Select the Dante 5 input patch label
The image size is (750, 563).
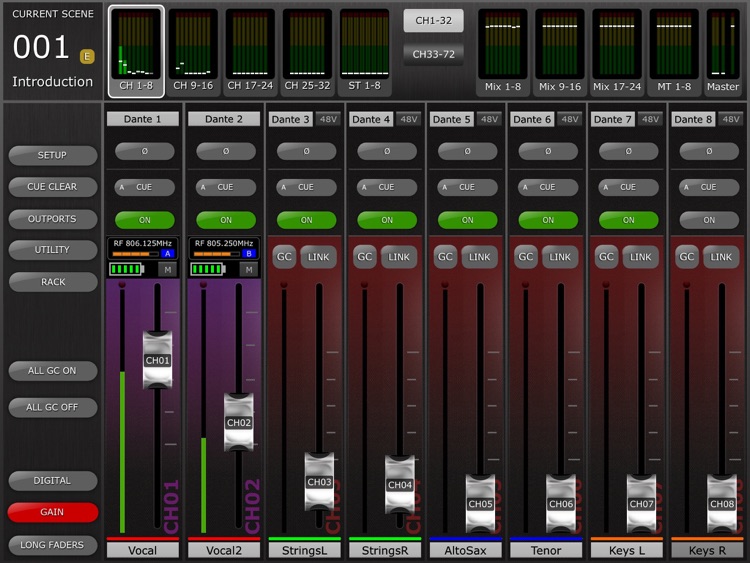pyautogui.click(x=451, y=119)
